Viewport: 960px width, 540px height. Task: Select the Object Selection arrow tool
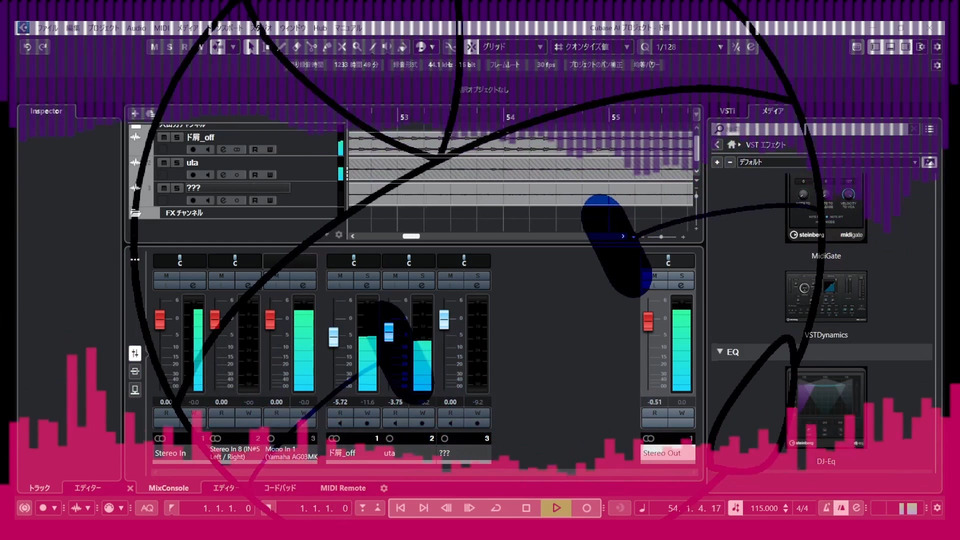[250, 47]
